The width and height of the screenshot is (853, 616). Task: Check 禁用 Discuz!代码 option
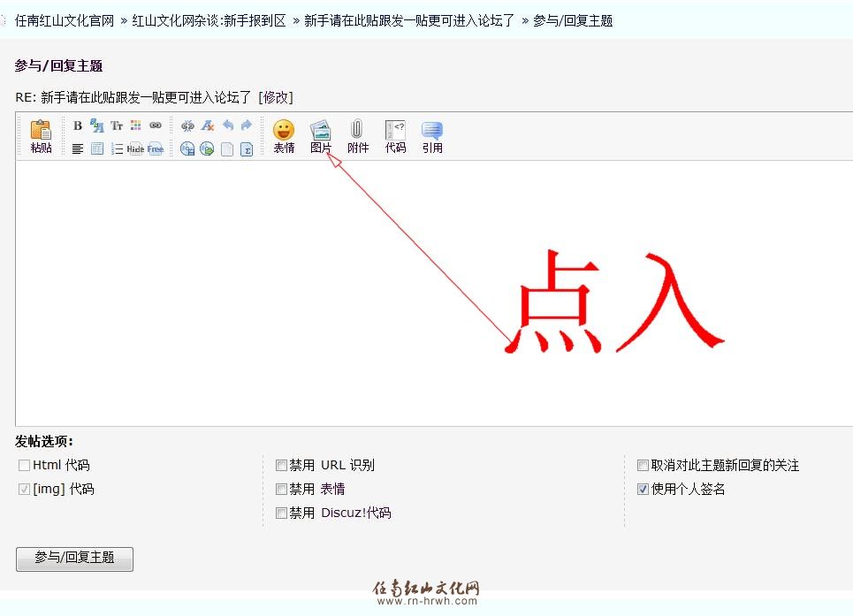point(281,513)
